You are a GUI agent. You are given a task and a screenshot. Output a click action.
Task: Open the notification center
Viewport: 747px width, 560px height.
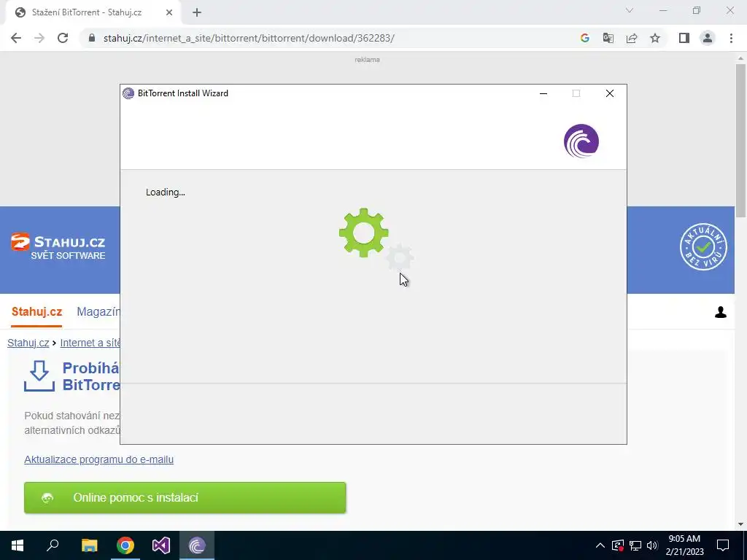coord(723,545)
